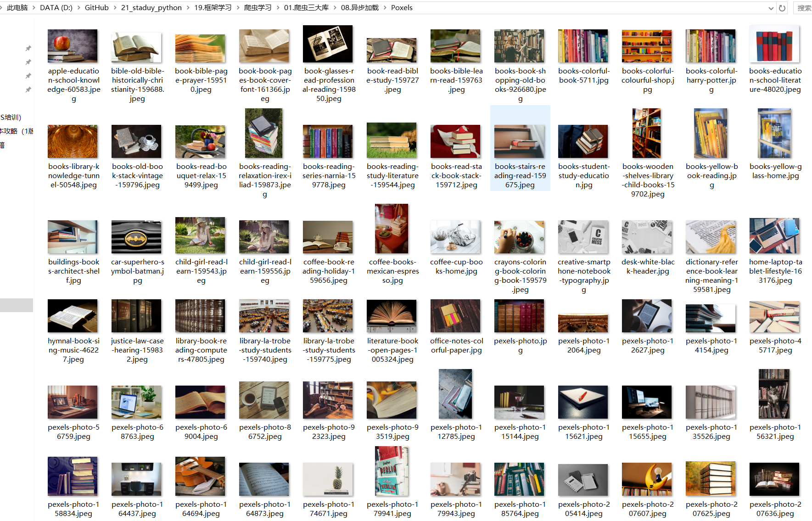Select highlighted gray item in navigation pane
Screen dimensions: 812x521
(x=17, y=305)
